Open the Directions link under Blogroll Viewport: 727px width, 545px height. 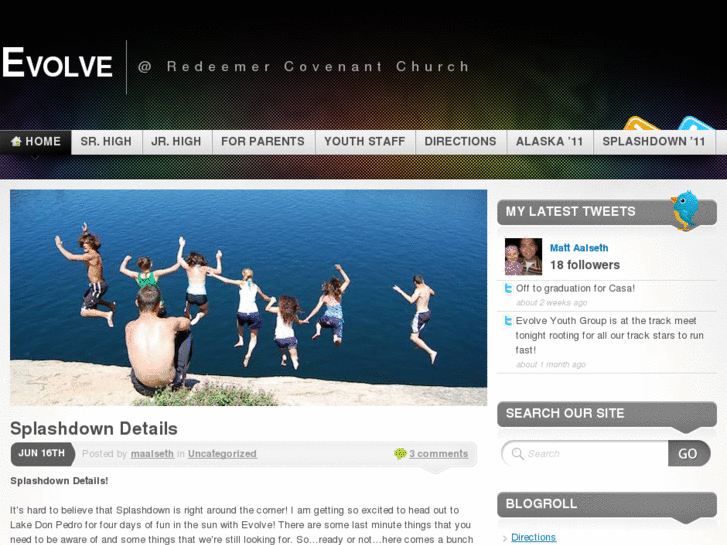tap(533, 537)
